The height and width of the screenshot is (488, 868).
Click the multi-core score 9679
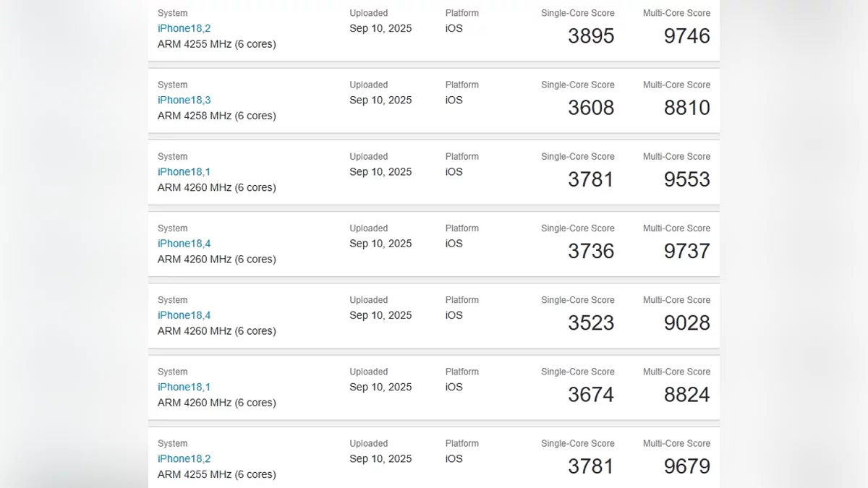click(x=686, y=466)
